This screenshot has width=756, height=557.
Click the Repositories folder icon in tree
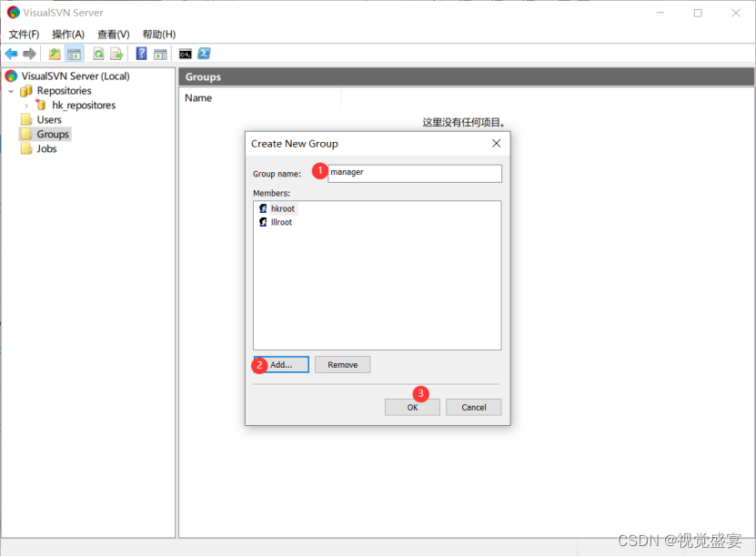26,91
